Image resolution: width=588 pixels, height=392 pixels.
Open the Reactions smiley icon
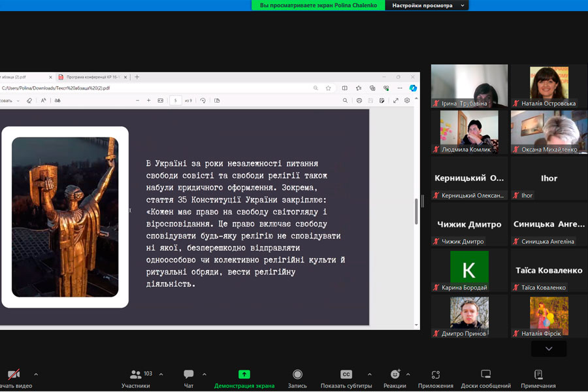(395, 374)
